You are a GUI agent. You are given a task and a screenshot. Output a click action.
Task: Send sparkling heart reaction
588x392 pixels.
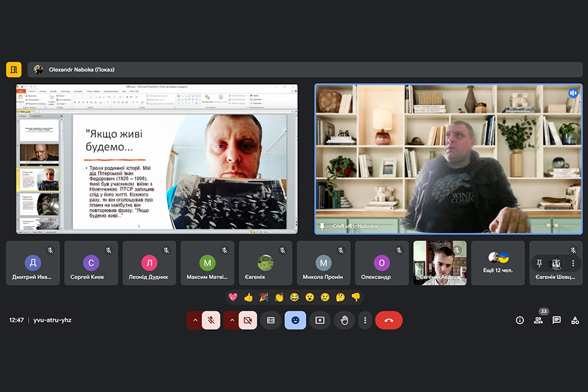pos(233,297)
